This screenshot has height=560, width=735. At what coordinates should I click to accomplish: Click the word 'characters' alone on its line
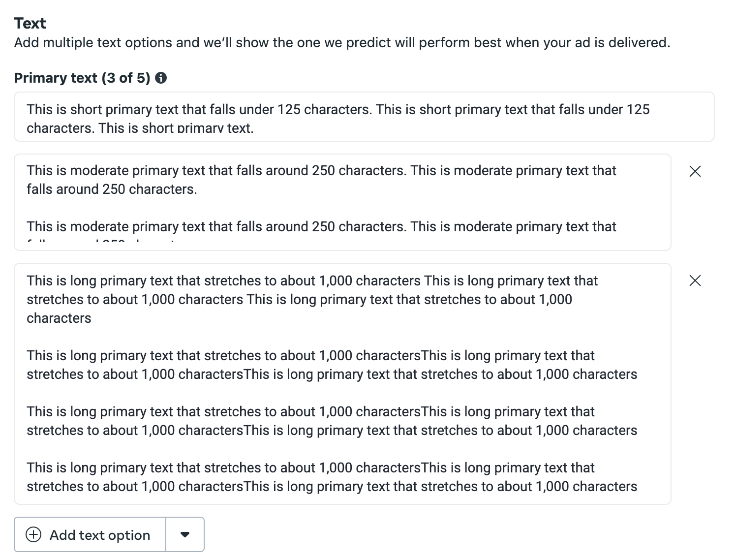coord(59,318)
